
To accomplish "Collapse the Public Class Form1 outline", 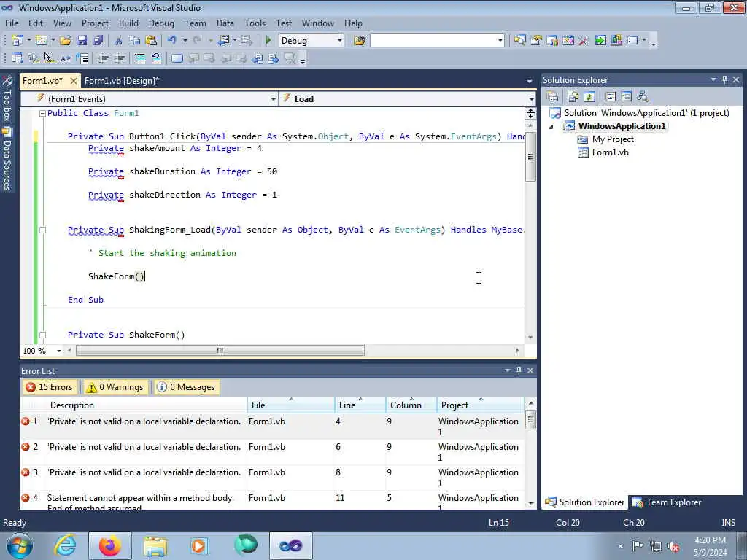I will (x=42, y=113).
